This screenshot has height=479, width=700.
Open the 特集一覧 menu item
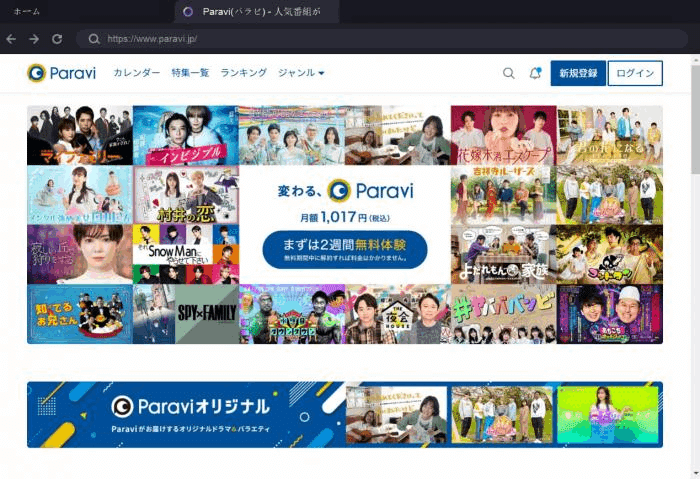(190, 73)
